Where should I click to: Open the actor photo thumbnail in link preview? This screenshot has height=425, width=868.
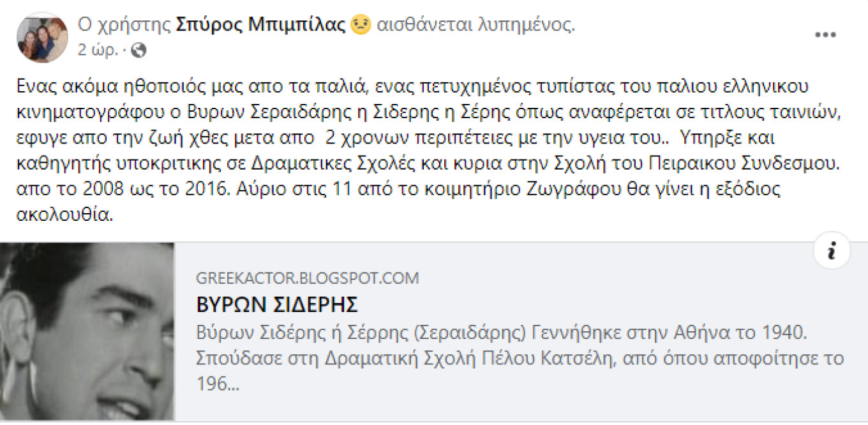pyautogui.click(x=87, y=331)
